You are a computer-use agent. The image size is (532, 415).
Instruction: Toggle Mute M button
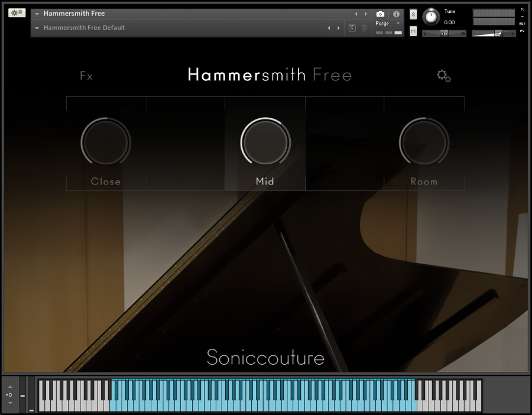[413, 31]
